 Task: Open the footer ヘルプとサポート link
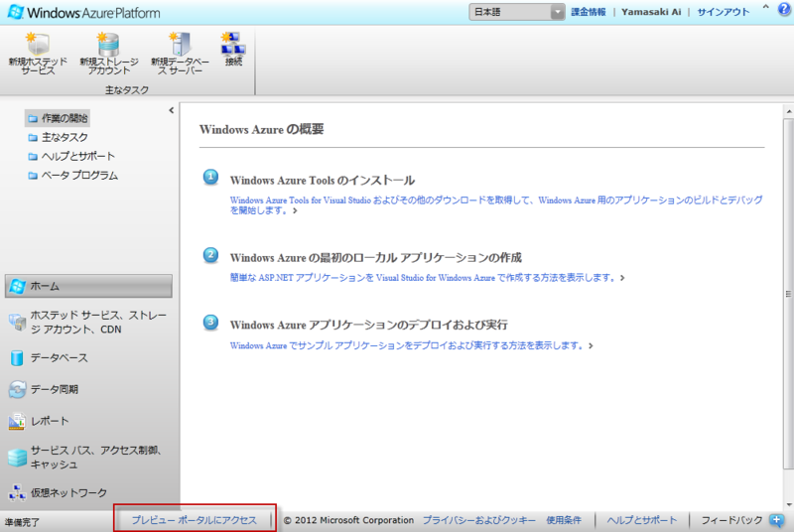(x=641, y=520)
